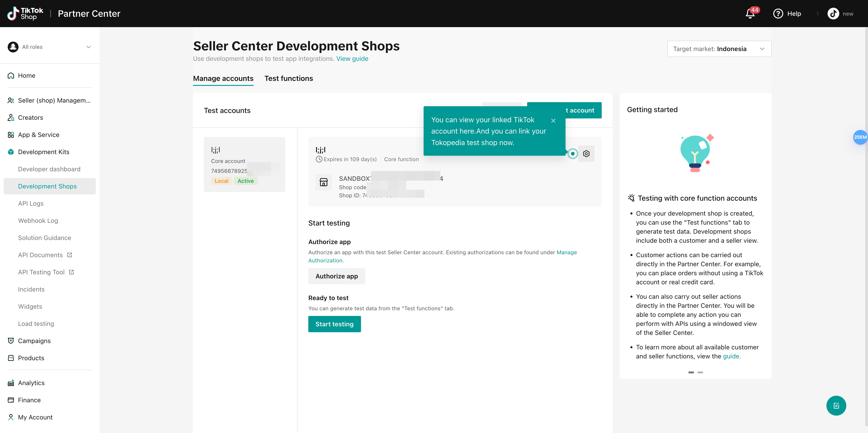Viewport: 868px width, 433px height.
Task: Click the pulsing teal indicator dot
Action: pos(573,154)
